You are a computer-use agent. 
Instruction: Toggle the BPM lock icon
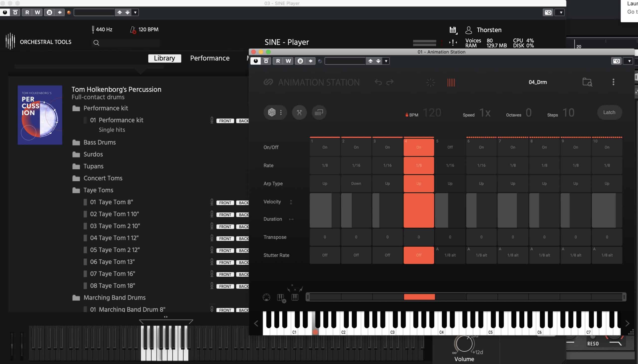[x=407, y=115]
